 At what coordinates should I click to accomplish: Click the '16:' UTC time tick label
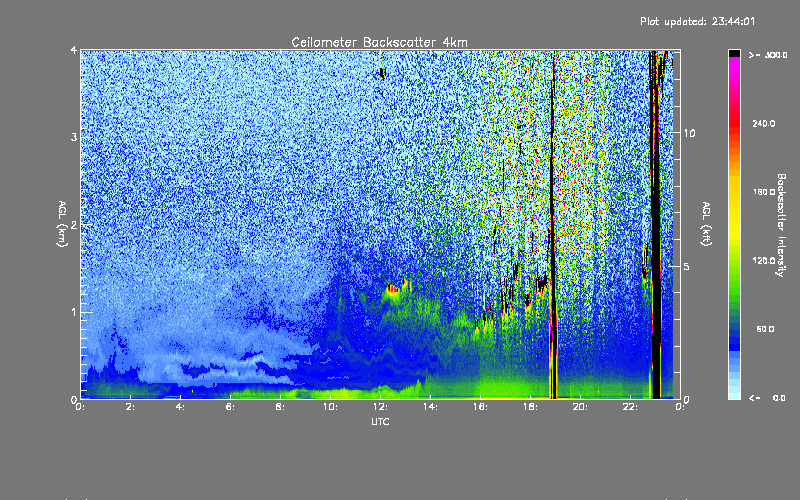(x=480, y=407)
